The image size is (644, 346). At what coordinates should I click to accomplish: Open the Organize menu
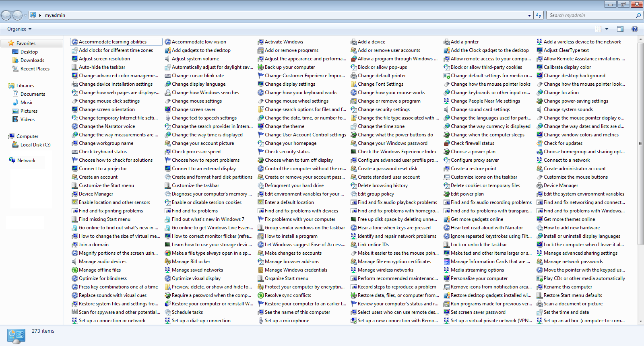click(x=19, y=29)
